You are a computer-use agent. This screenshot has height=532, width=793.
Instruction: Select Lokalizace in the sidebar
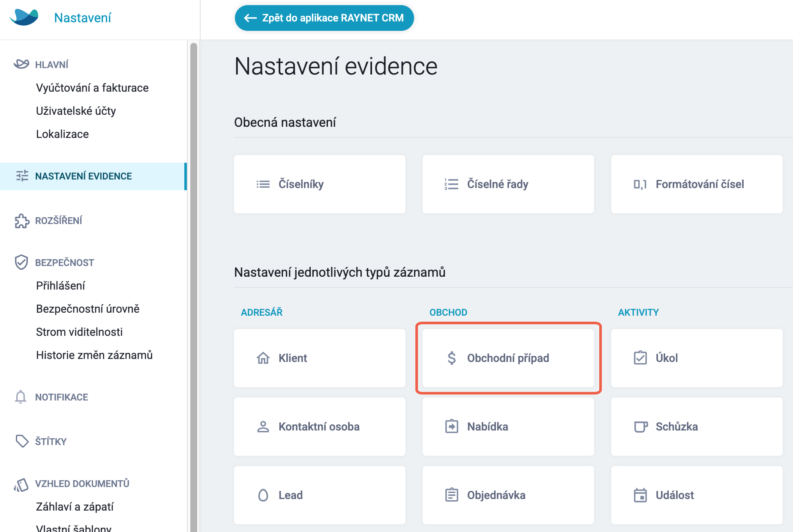click(62, 134)
